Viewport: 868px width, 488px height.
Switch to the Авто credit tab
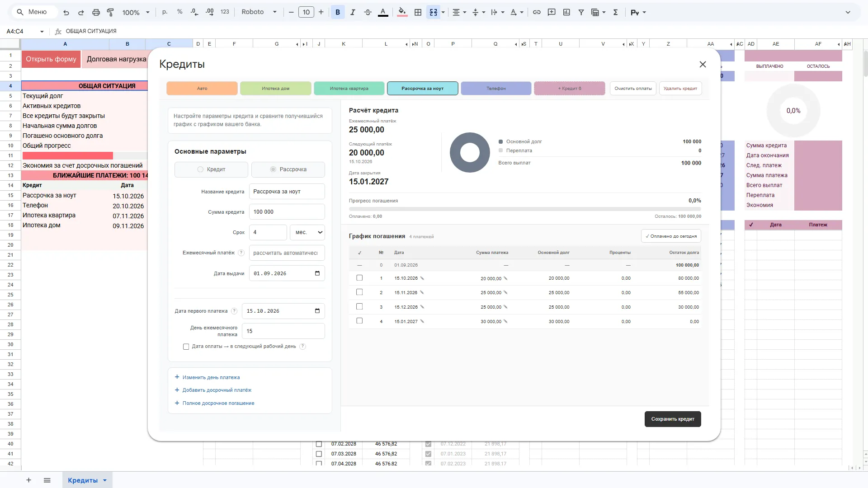click(202, 89)
